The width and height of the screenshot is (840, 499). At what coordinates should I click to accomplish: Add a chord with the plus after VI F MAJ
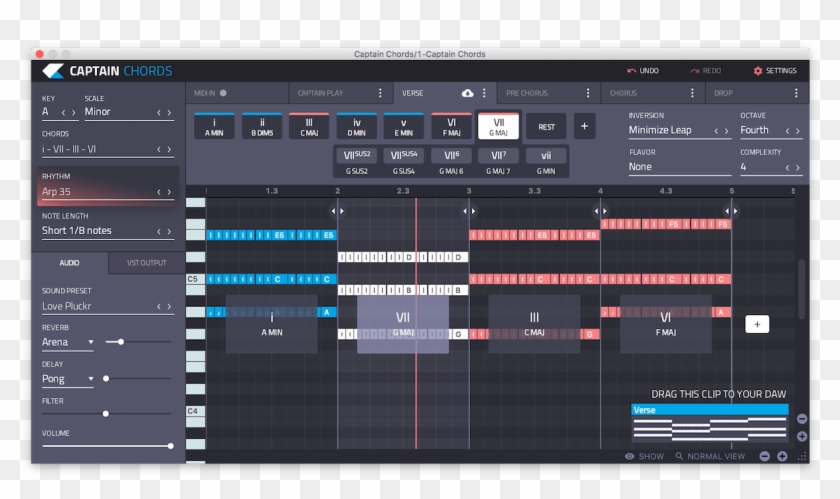click(757, 324)
